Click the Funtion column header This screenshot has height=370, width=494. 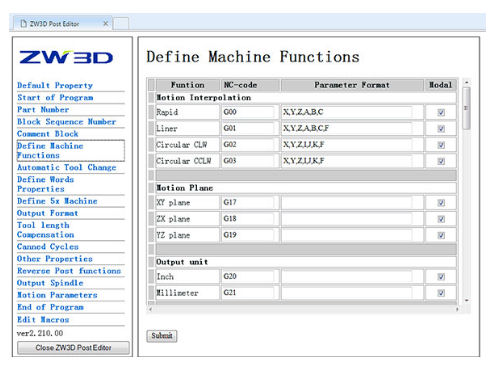tap(187, 85)
